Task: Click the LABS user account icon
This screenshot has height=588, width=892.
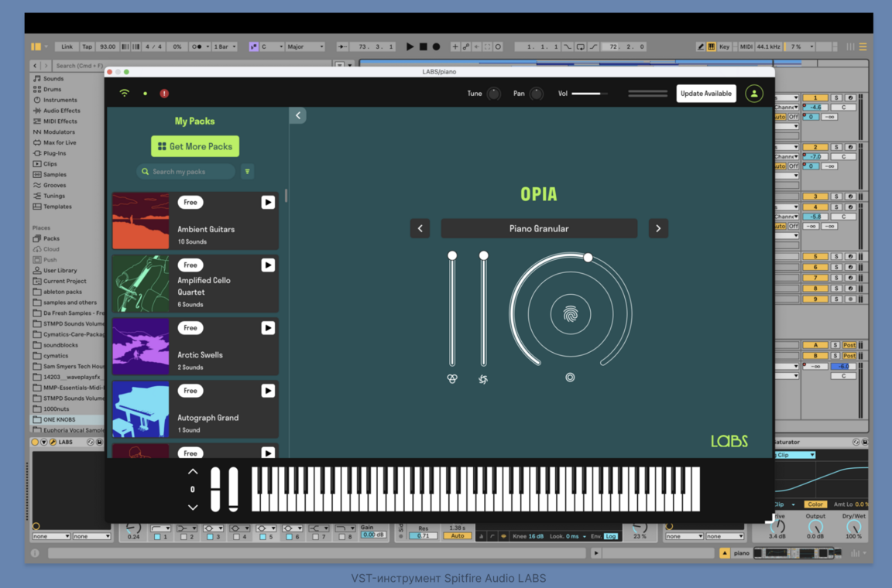Action: pos(753,94)
